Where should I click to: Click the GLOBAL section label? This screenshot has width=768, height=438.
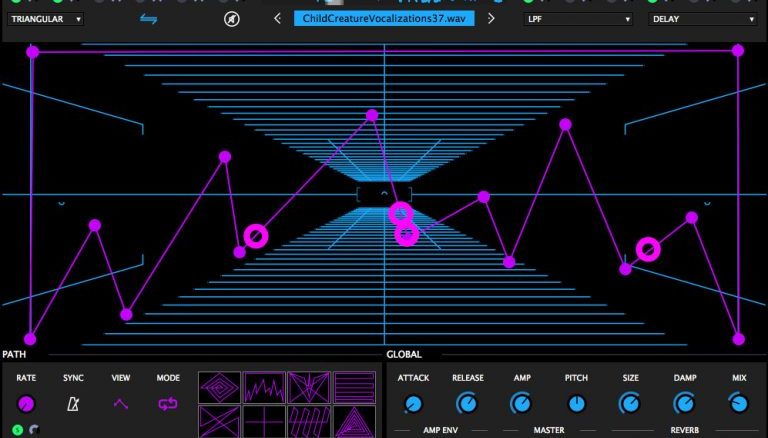tap(404, 354)
